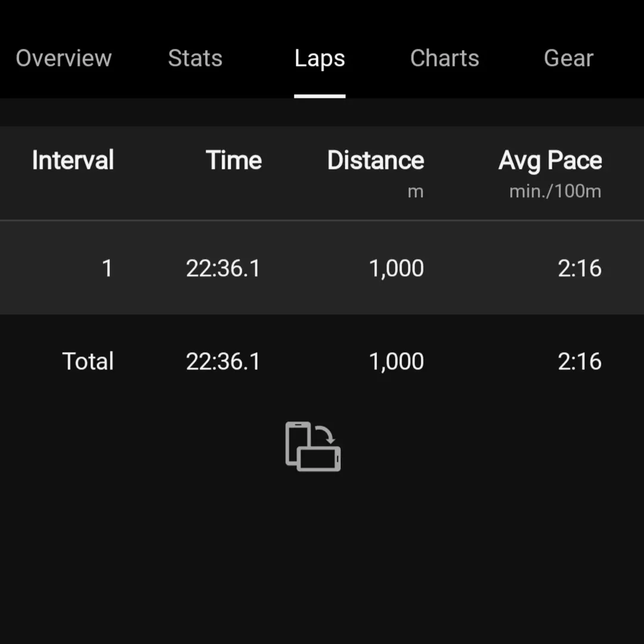Tap the Total time value
Screen dimensions: 644x644
(223, 361)
